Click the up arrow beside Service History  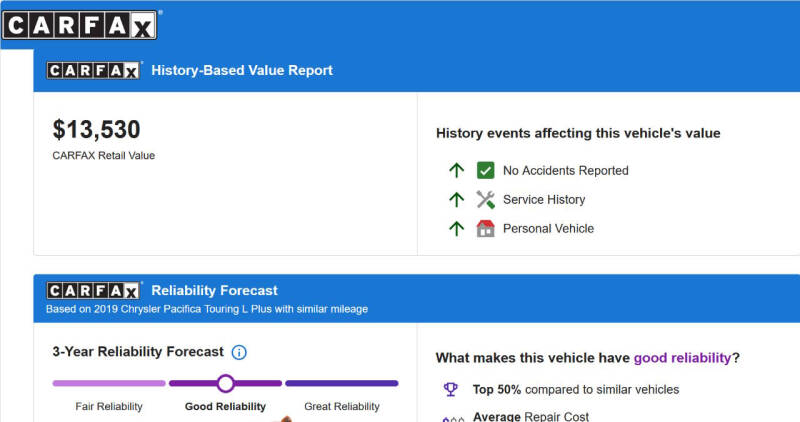(x=457, y=200)
